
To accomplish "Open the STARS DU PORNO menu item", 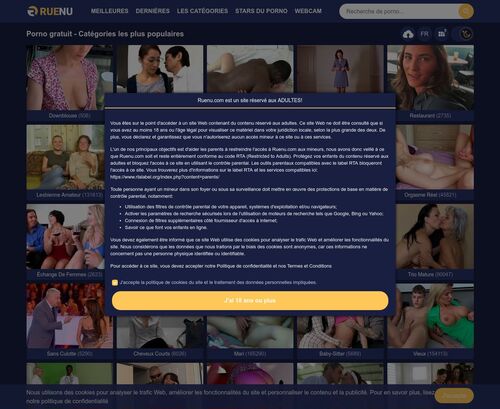I will (261, 11).
